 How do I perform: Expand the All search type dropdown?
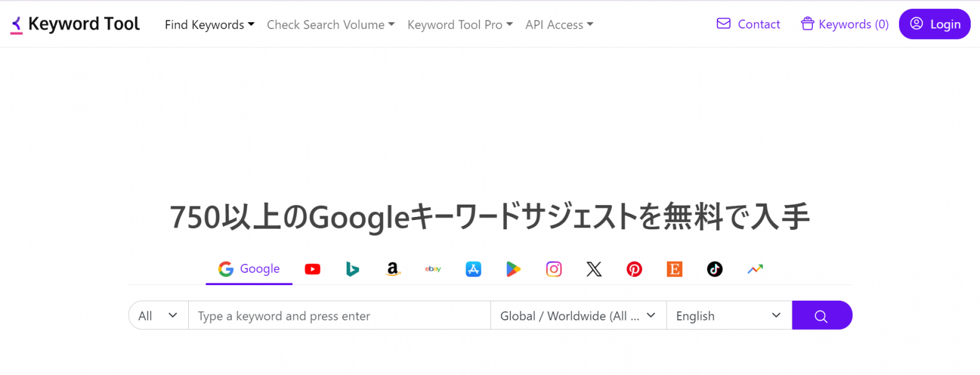tap(158, 315)
